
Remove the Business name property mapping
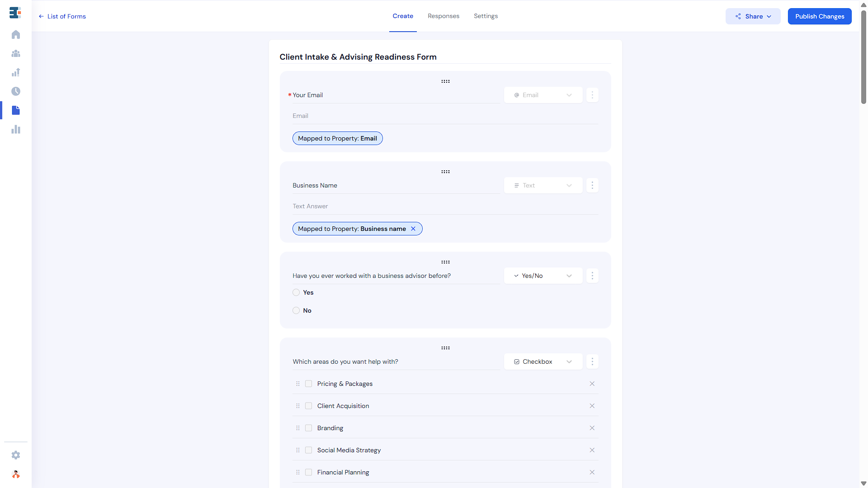click(413, 229)
